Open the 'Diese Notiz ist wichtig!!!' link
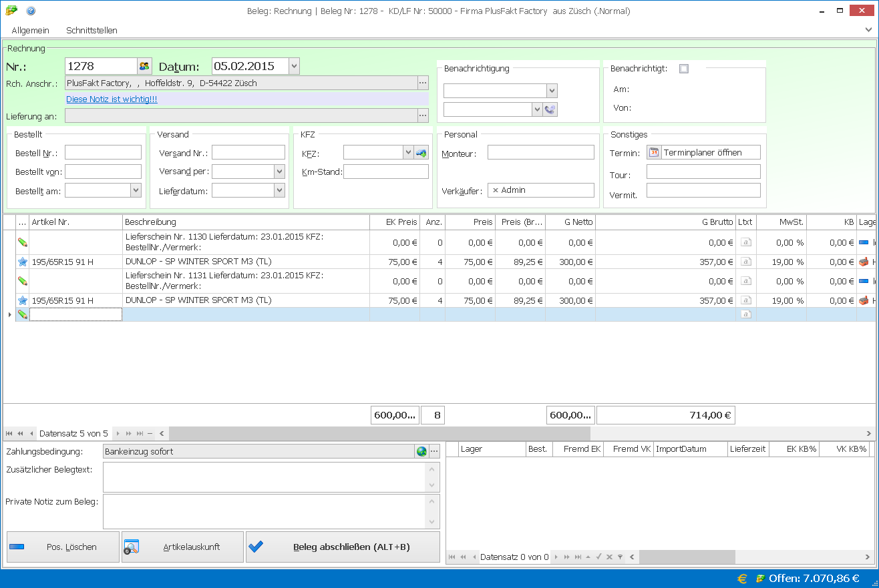Viewport: 879px width, 588px height. coord(112,99)
